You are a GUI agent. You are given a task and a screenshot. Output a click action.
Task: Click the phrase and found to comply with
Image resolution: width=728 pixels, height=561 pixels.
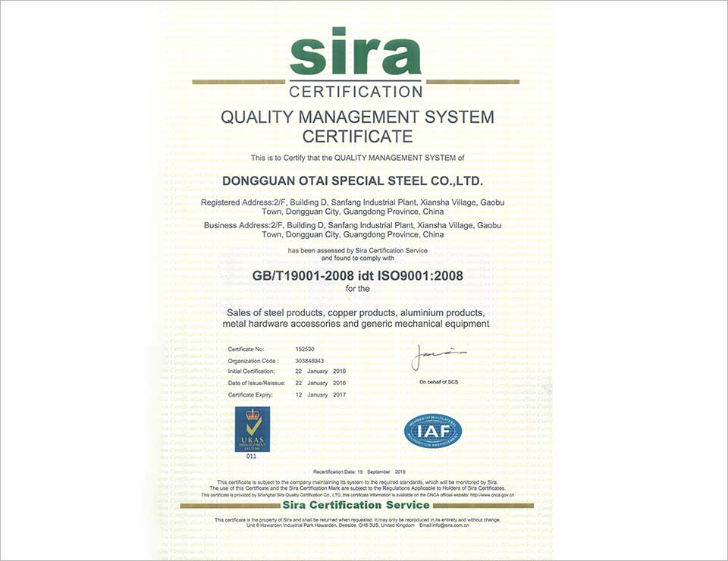pos(357,258)
